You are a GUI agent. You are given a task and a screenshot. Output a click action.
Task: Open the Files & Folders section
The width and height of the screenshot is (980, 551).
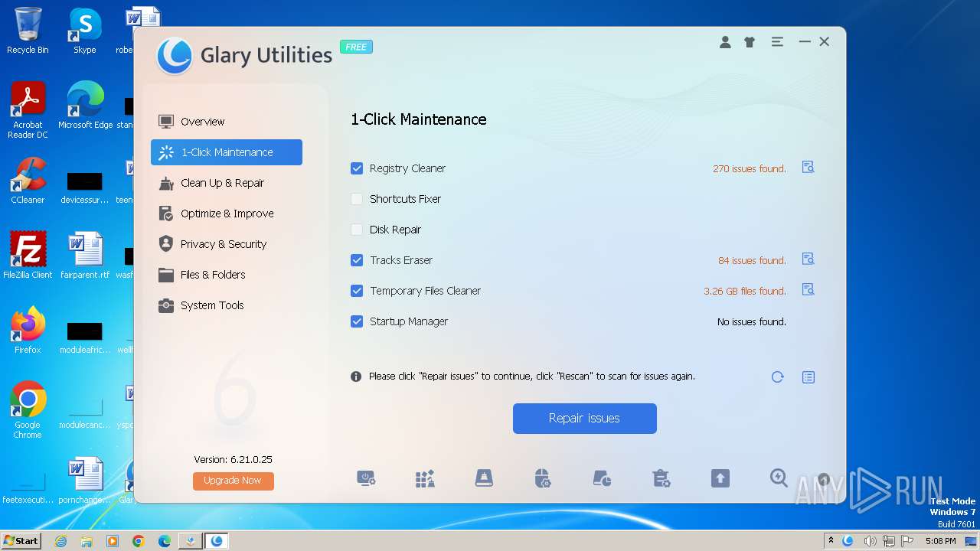point(227,275)
